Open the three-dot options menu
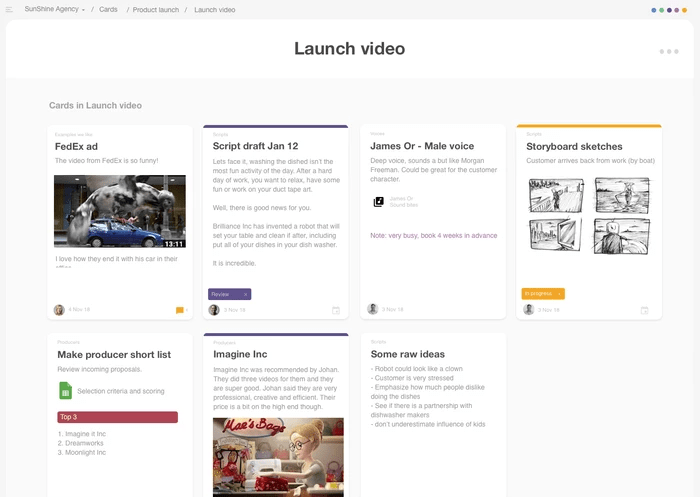Screen dimensions: 700x497 click(669, 51)
